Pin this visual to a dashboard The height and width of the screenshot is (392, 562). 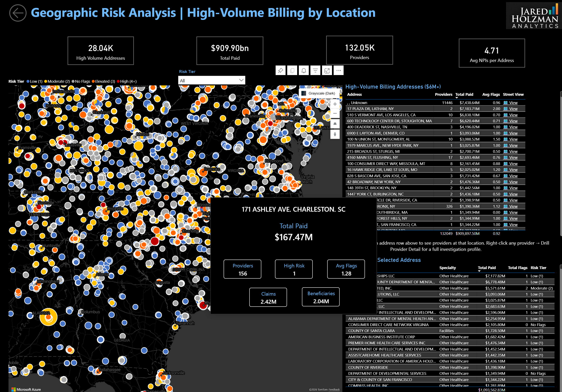pos(281,70)
